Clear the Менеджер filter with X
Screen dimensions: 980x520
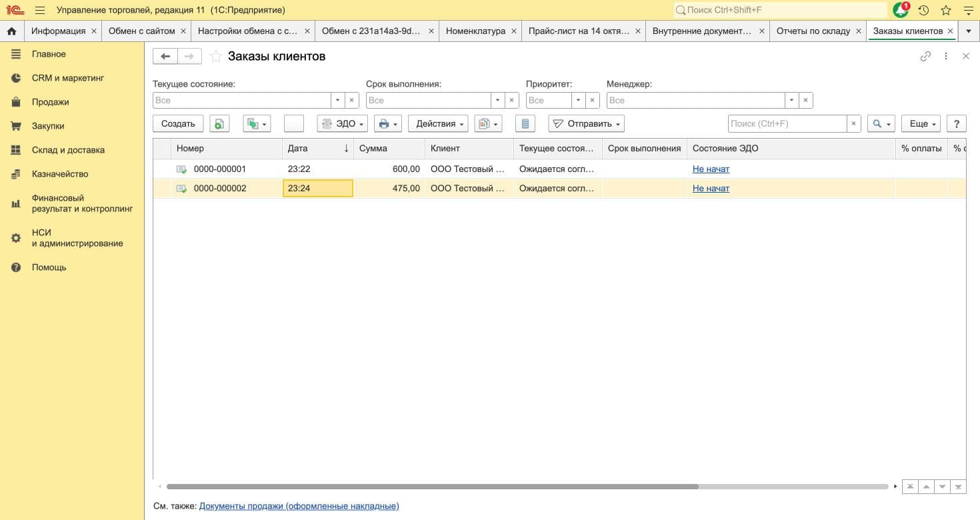click(x=805, y=100)
